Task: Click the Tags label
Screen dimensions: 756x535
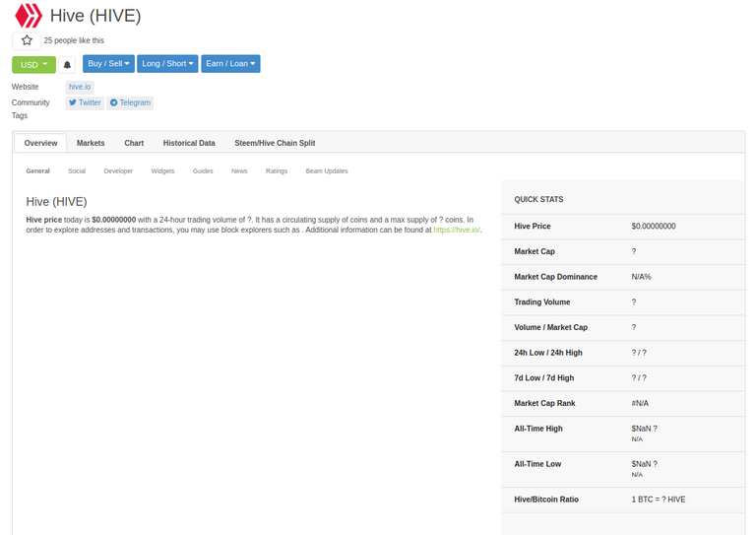Action: coord(20,116)
